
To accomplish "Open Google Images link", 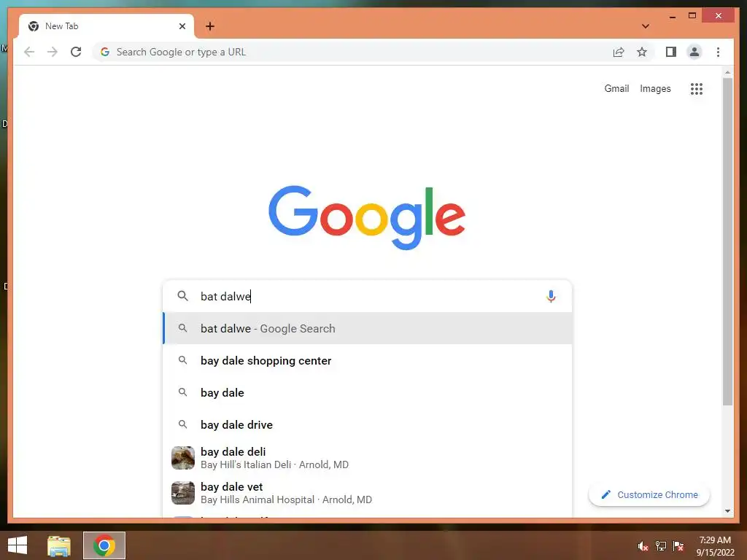I will (x=655, y=88).
